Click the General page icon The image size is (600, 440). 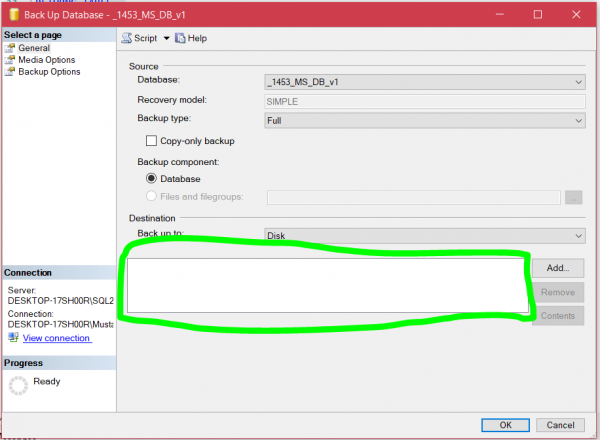click(10, 48)
